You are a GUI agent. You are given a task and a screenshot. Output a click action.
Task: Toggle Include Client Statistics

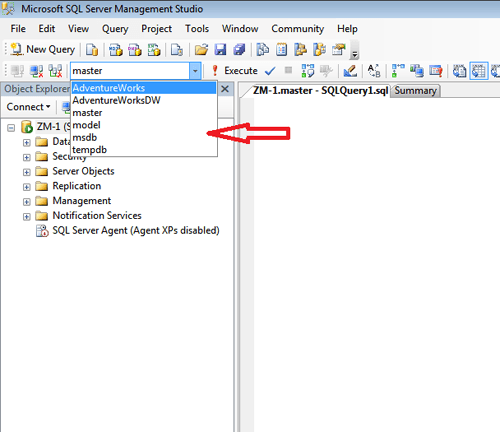coord(417,71)
